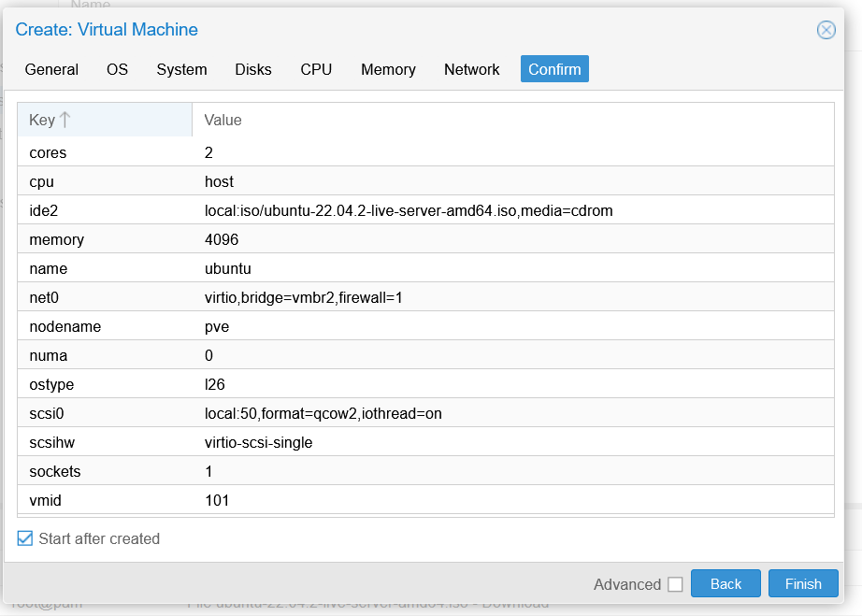The height and width of the screenshot is (616, 862).
Task: Switch to the General tab
Action: pyautogui.click(x=51, y=69)
